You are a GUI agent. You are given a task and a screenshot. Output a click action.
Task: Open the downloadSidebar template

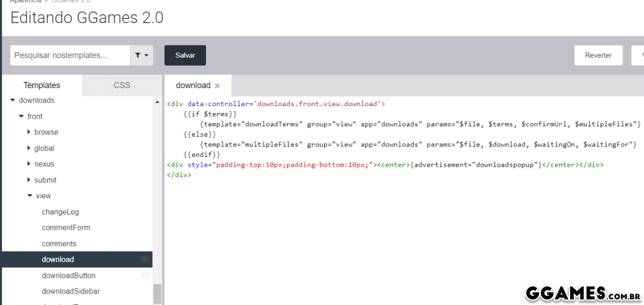[70, 291]
